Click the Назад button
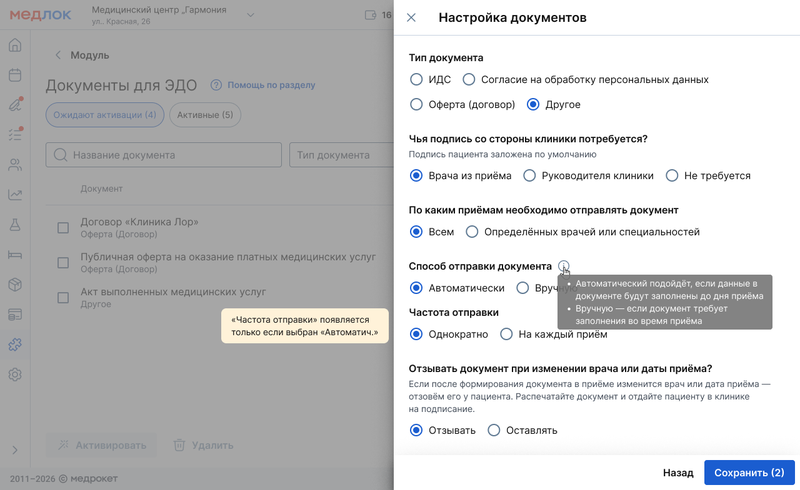The image size is (800, 490). pos(678,473)
